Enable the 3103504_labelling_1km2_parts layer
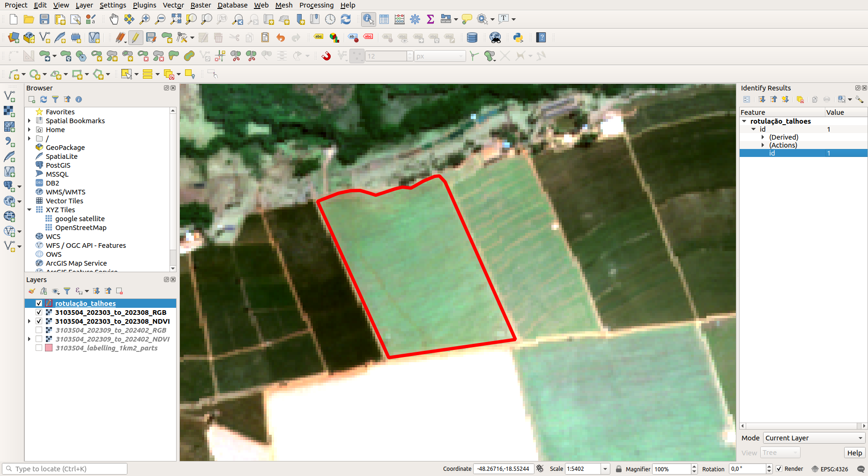Image resolution: width=868 pixels, height=476 pixels. (39, 348)
